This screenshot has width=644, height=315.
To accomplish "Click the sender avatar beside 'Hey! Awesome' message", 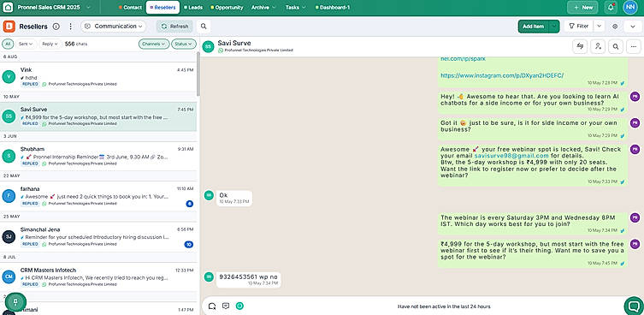I will 635,97.
